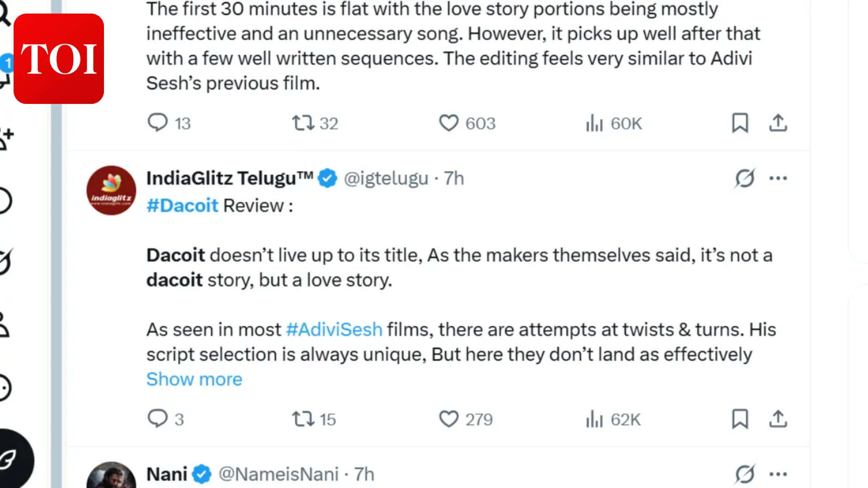Share the first tweet via upload icon
Viewport: 868px width, 488px height.
(778, 122)
